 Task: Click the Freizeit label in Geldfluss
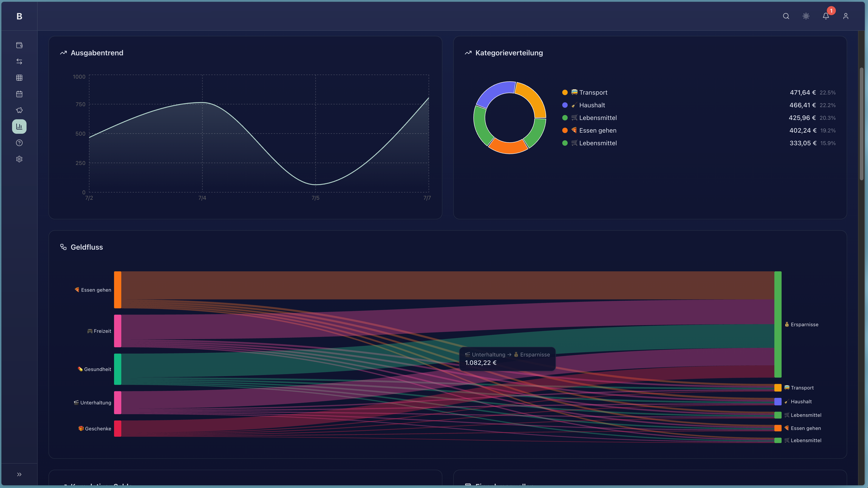point(99,331)
